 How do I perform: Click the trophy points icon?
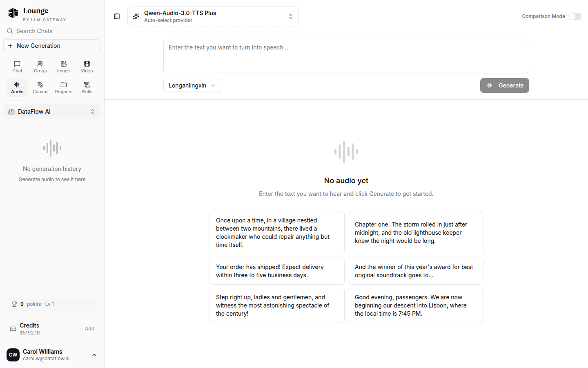pyautogui.click(x=14, y=304)
